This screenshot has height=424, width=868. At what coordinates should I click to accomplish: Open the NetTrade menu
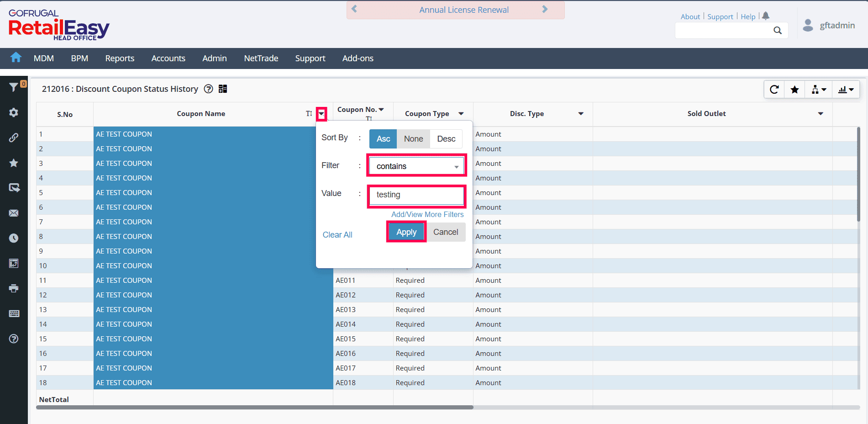point(261,58)
